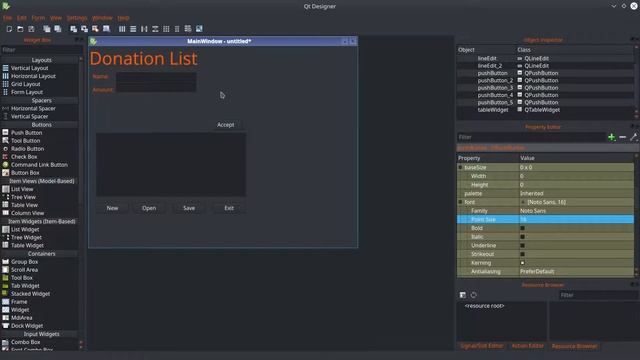Apply Lay Out in a Grid
Screen dimensions: 640x360
(x=166, y=29)
